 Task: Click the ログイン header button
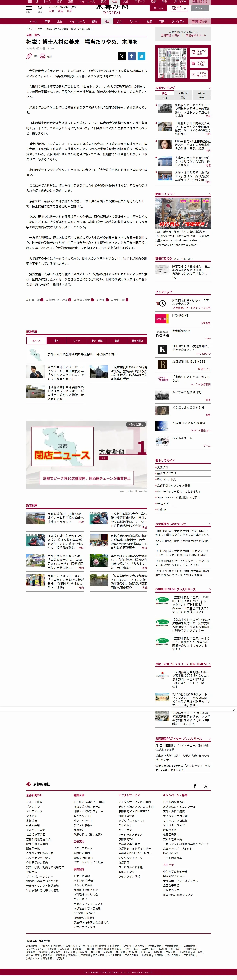point(200,8)
